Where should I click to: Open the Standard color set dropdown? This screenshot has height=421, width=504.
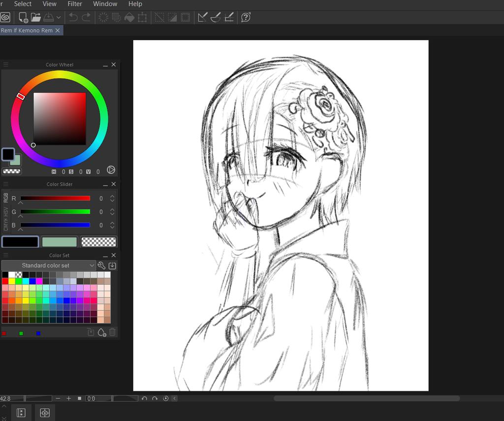click(x=49, y=265)
